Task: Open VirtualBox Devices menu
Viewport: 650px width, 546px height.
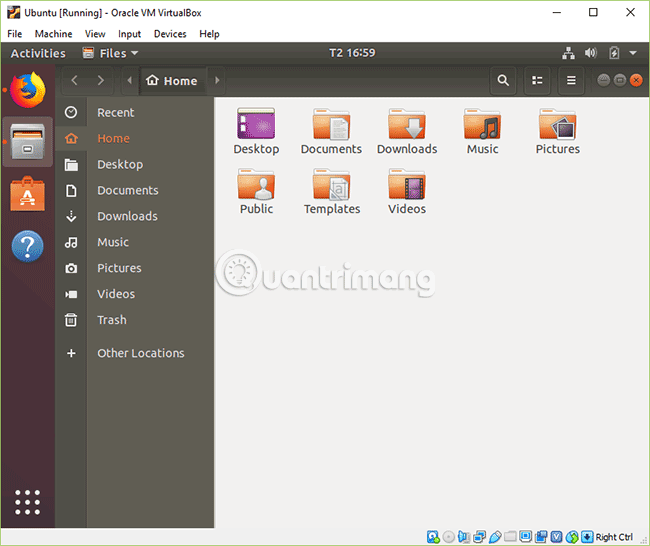Action: (170, 34)
